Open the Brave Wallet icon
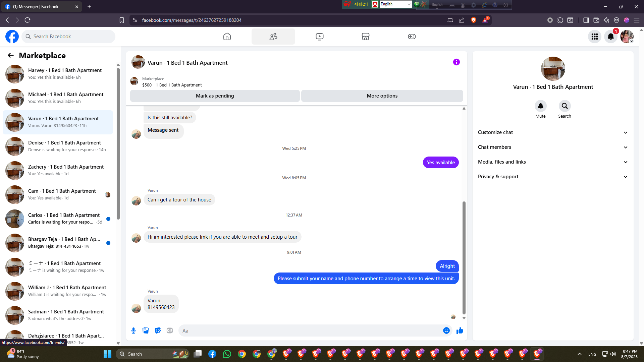The image size is (644, 362). [596, 20]
